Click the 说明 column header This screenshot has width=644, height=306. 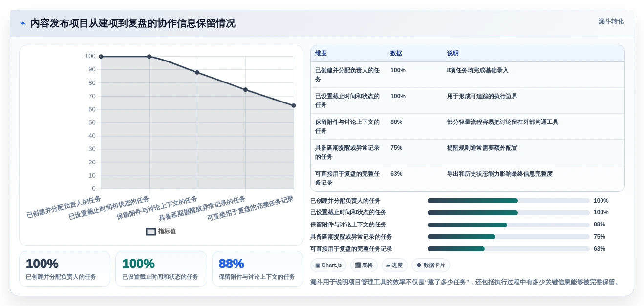(x=453, y=54)
